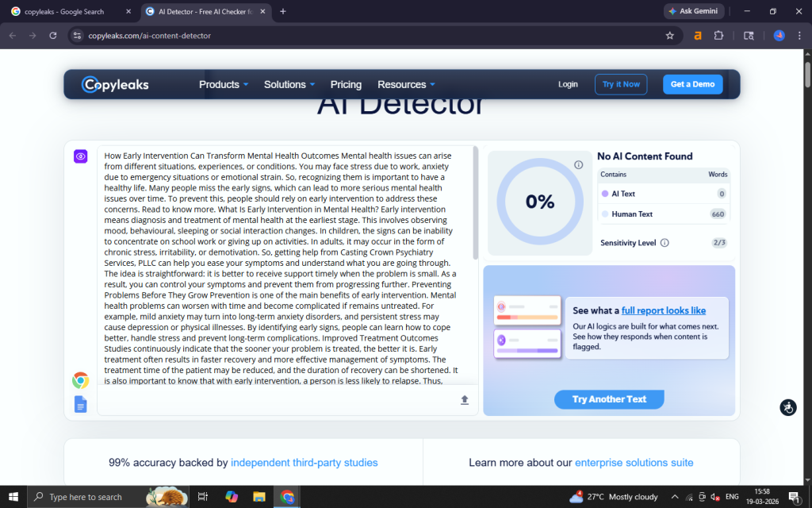Click the info icon next to Sensitivity Level
Viewport: 812px width, 508px height.
[x=665, y=243]
